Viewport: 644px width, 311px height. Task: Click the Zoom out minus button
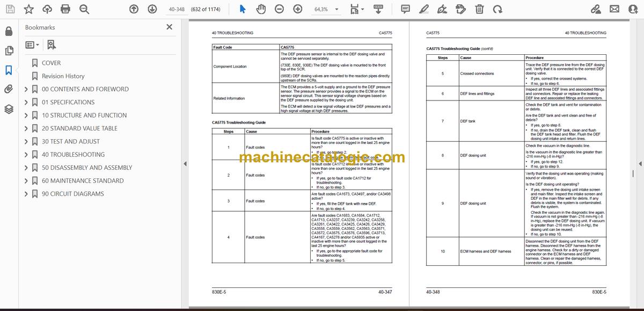279,9
